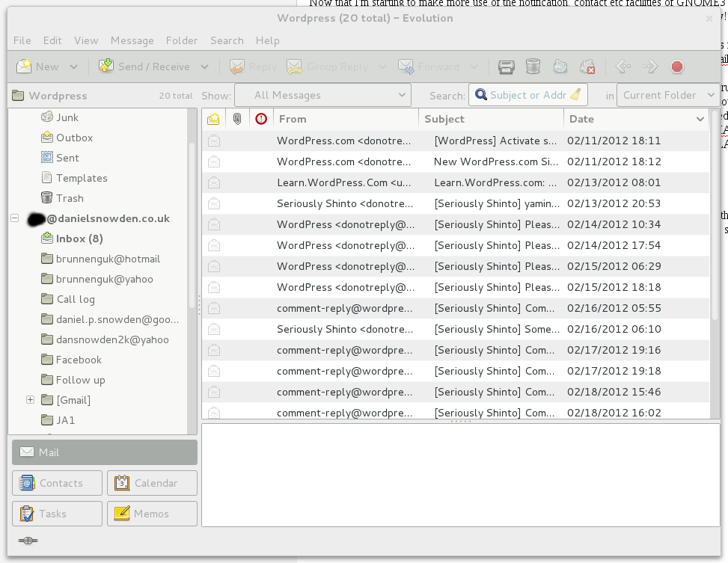Viewport: 728px width, 563px height.
Task: Open the Tasks view
Action: pyautogui.click(x=56, y=513)
